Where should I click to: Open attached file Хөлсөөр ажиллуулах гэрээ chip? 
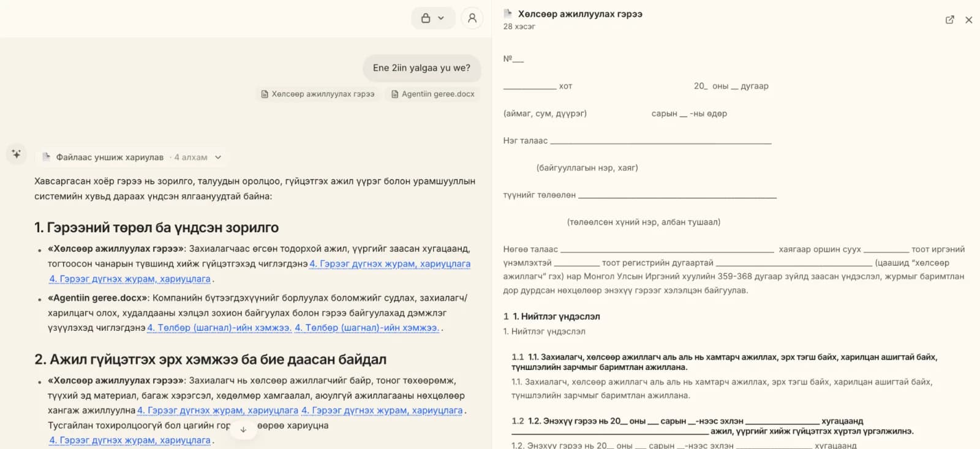(x=318, y=94)
